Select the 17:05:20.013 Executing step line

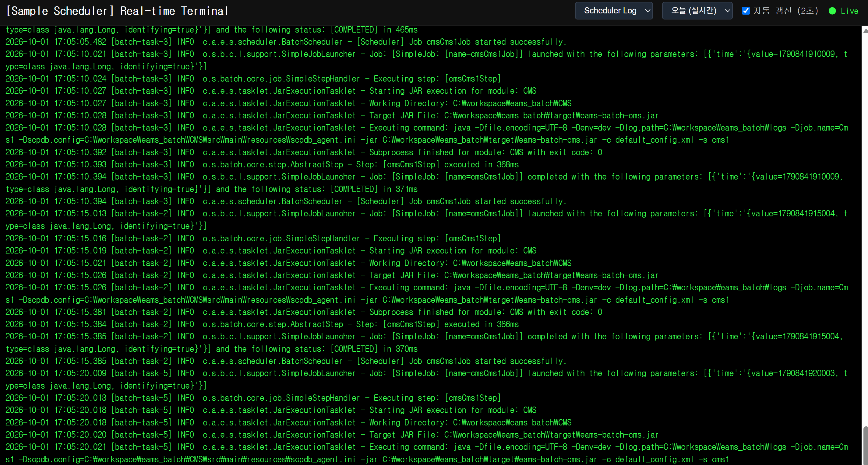click(253, 398)
